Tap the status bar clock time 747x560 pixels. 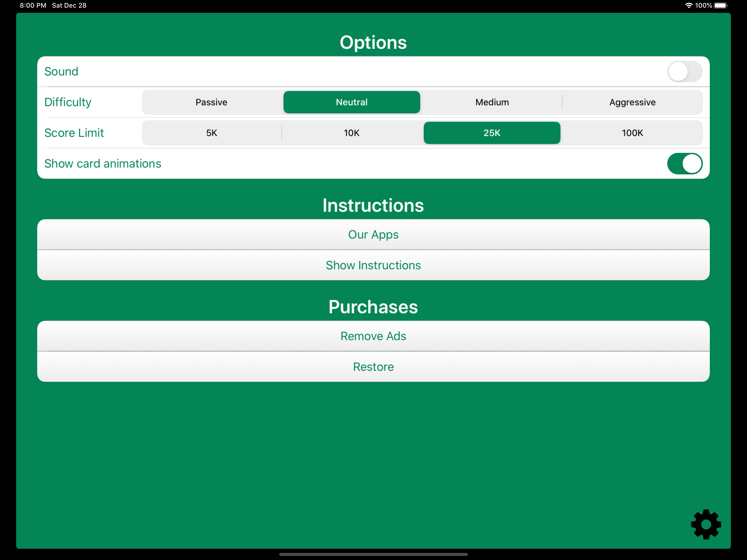pos(33,5)
